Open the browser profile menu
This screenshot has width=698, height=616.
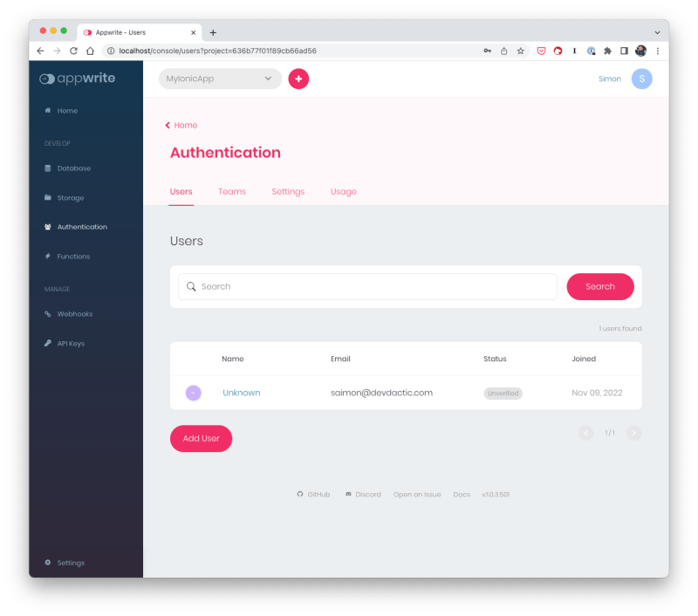(640, 51)
